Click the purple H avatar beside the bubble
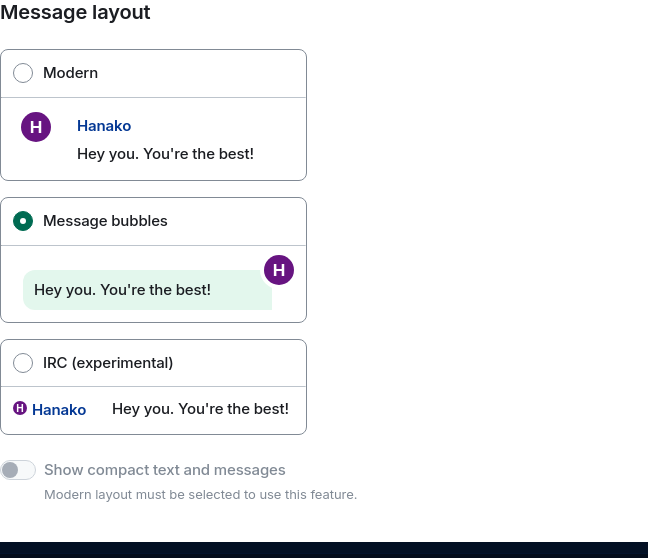Viewport: 648px width, 558px height. tap(279, 270)
